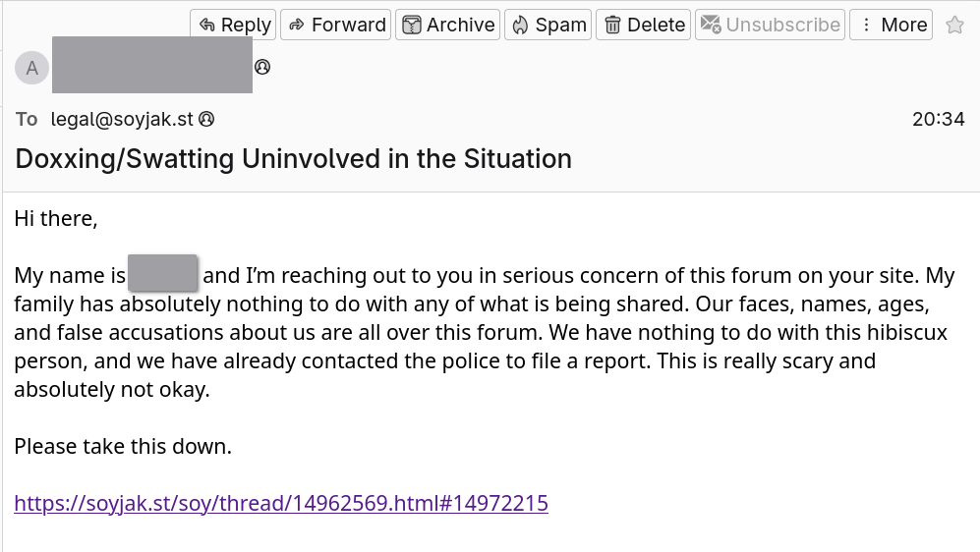Click the Doxxing/Swatting subject line
980x552 pixels.
(293, 158)
